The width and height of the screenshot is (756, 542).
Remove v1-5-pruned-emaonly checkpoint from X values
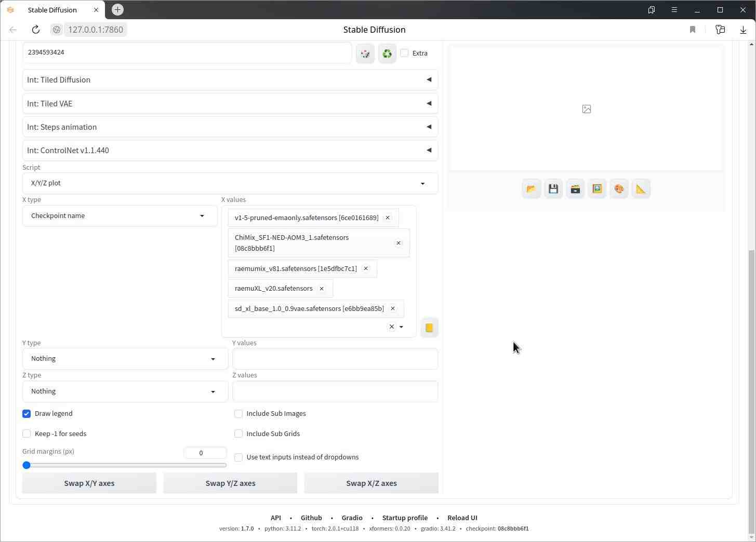tap(388, 218)
